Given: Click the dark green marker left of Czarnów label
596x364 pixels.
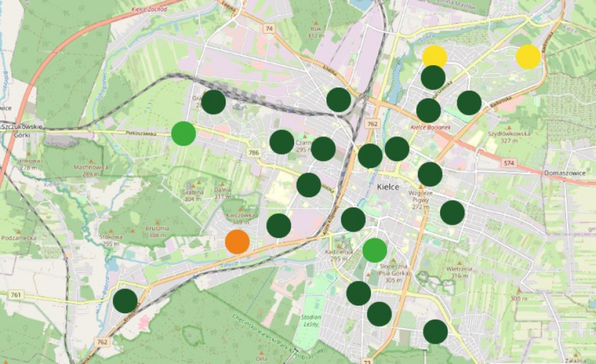Looking at the screenshot, I should [282, 142].
